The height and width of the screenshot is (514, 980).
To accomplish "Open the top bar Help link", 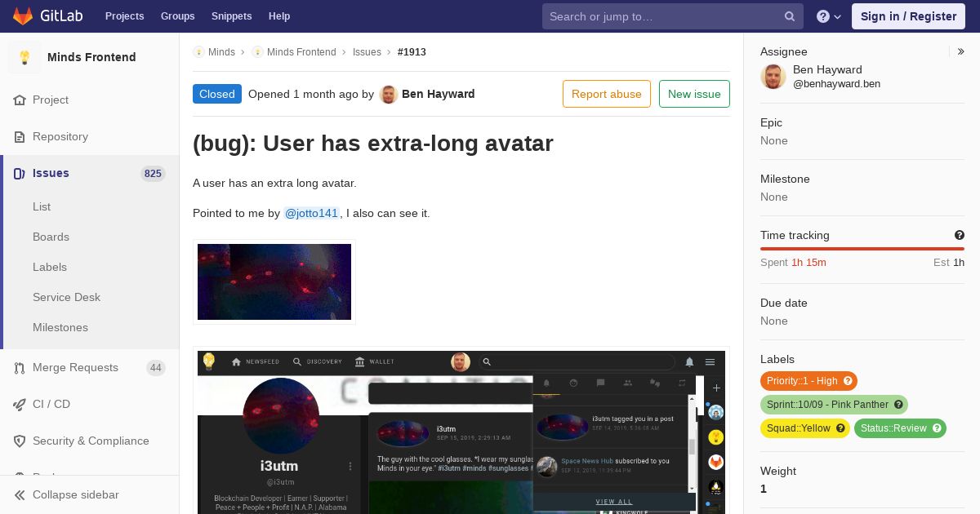I will [279, 16].
